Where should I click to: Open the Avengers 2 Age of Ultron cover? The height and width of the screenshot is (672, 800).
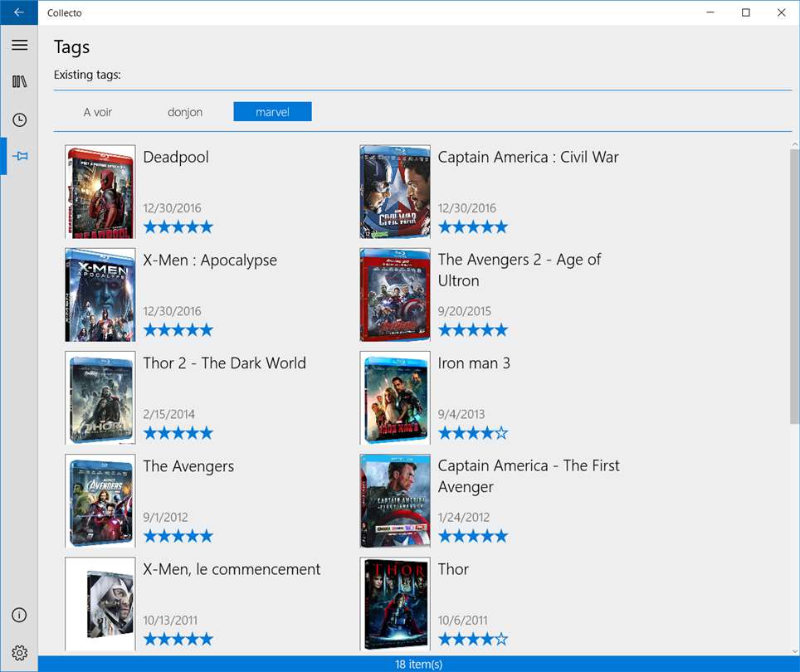tap(395, 295)
